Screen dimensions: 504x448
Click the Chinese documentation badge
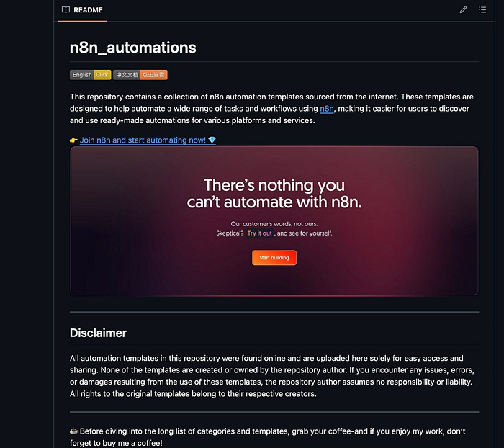coord(140,75)
